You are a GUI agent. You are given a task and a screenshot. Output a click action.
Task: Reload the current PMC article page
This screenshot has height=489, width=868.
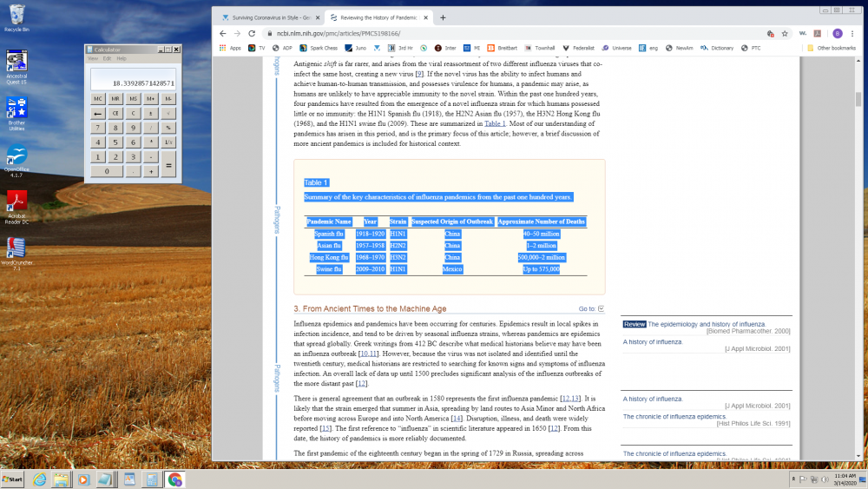tap(252, 33)
